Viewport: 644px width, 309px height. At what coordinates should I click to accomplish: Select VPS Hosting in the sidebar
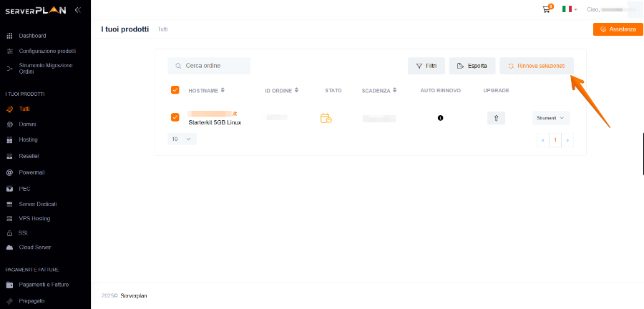tap(34, 218)
